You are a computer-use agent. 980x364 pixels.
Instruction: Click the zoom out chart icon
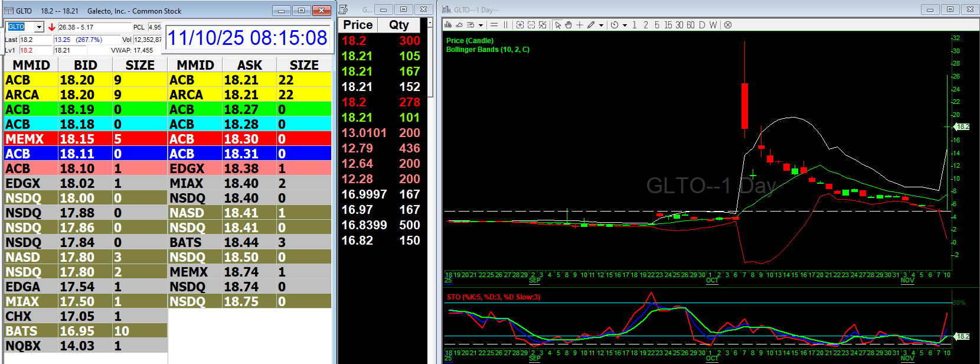[x=531, y=25]
